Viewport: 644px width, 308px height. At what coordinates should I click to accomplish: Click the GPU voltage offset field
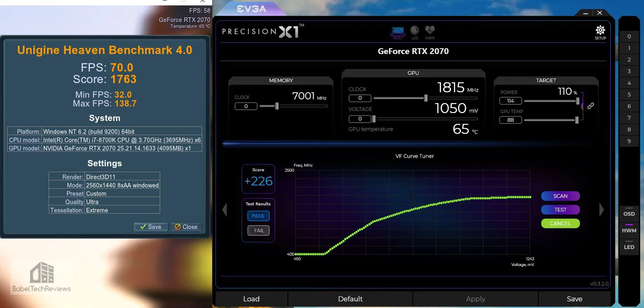click(x=360, y=119)
